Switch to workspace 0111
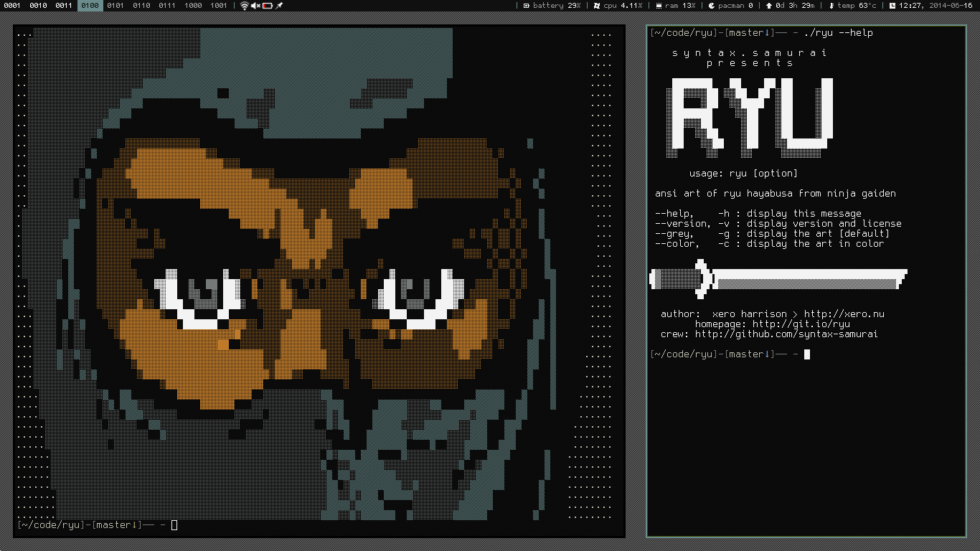The height and width of the screenshot is (551, 980). click(x=167, y=6)
